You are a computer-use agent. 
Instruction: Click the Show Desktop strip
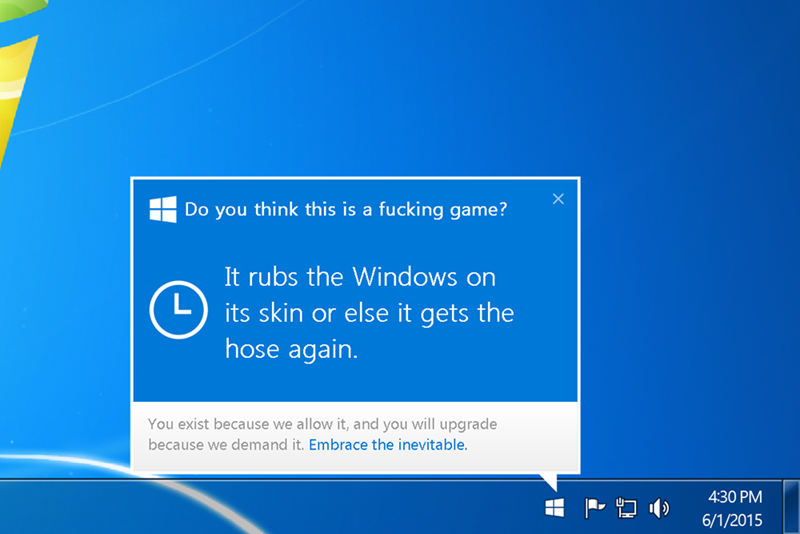click(x=792, y=507)
